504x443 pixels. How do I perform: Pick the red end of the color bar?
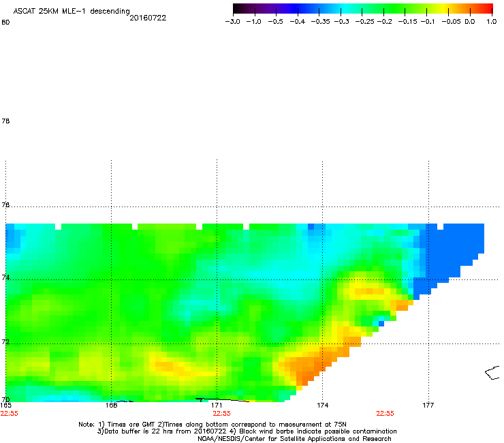[488, 8]
